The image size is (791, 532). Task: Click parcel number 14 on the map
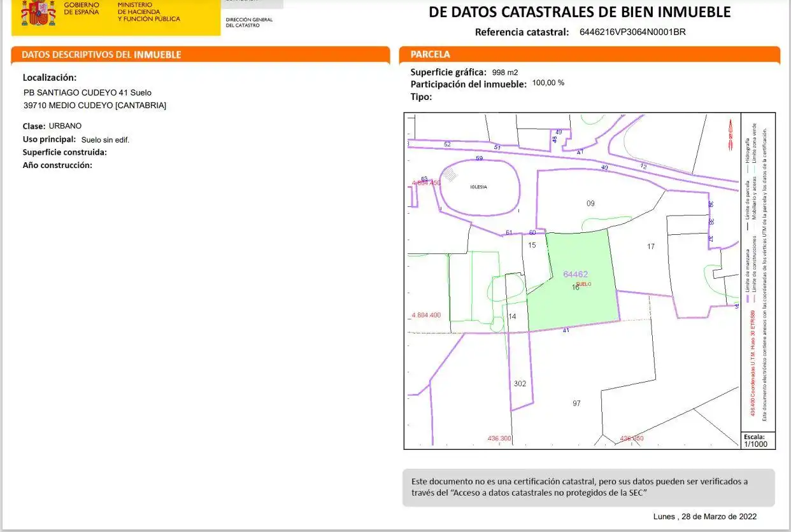coord(512,316)
